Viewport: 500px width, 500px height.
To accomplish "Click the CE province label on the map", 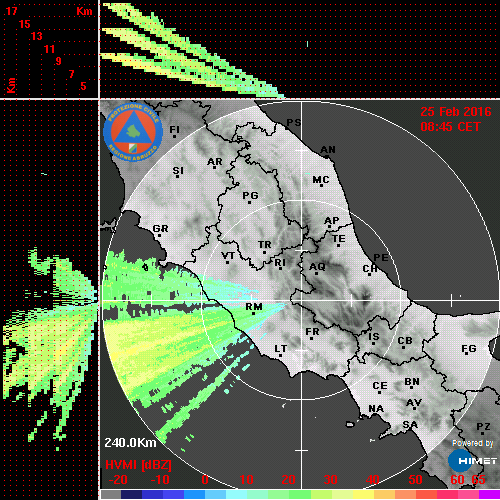I will 380,386.
